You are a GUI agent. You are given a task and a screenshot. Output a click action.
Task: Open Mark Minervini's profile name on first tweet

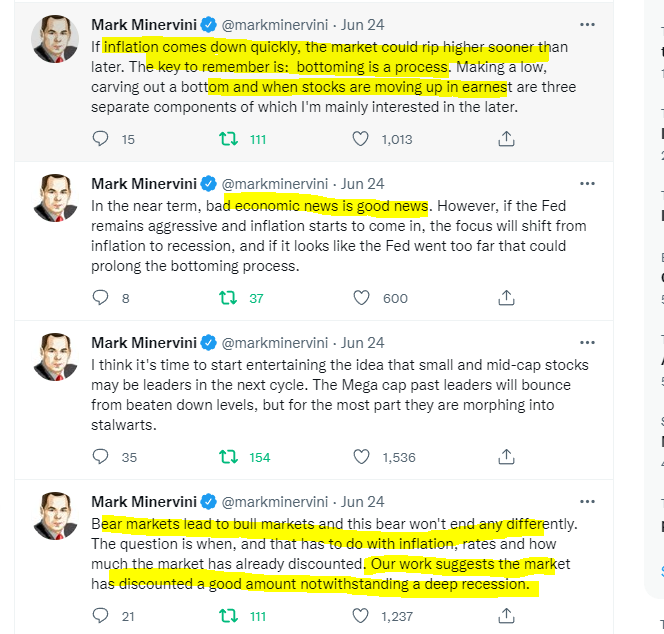click(x=143, y=23)
